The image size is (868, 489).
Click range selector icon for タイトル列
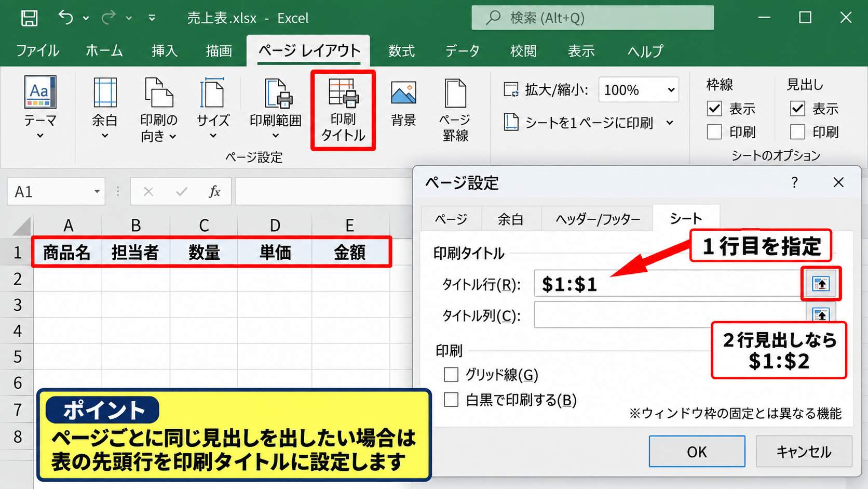[821, 314]
